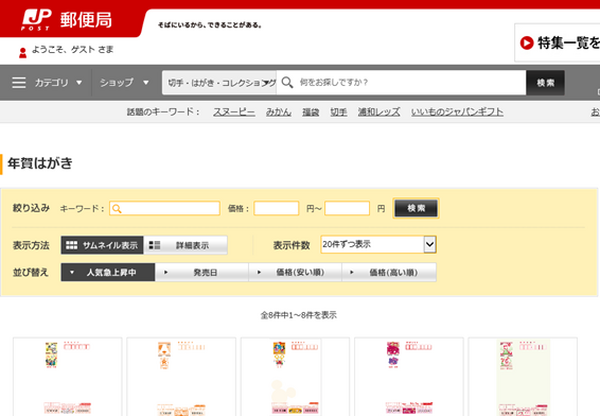Image resolution: width=600 pixels, height=416 pixels.
Task: Open the いいものジャパンギフト keyword link
Action: point(457,112)
